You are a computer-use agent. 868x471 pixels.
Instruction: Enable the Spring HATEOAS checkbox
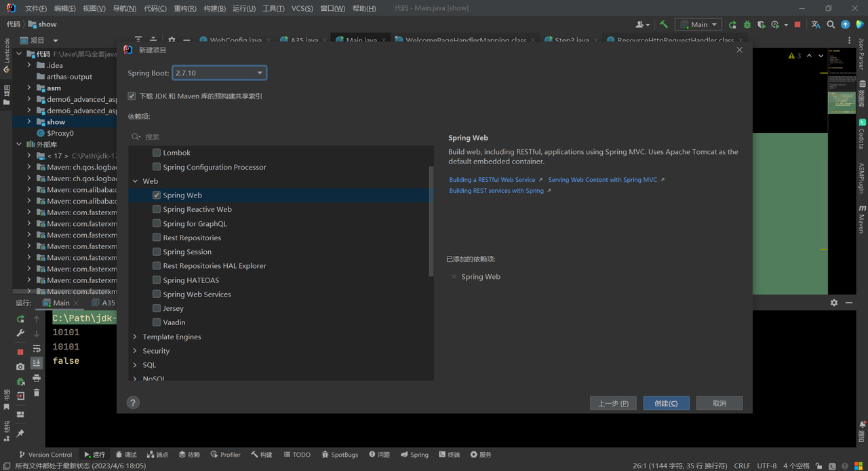coord(157,280)
